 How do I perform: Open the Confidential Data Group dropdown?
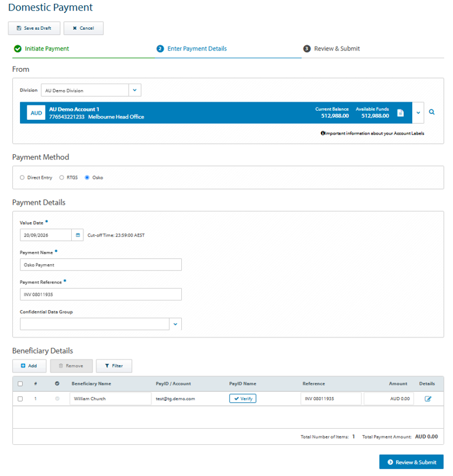(x=175, y=324)
